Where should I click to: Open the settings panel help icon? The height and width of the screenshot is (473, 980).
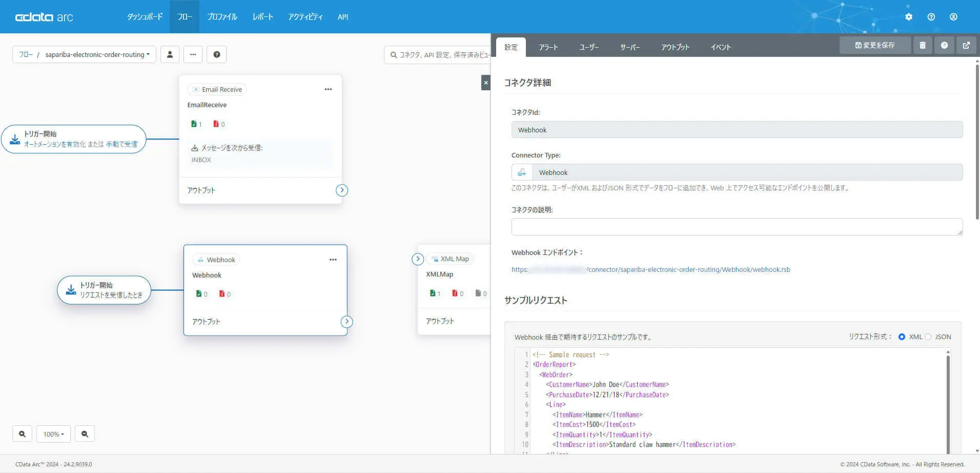pyautogui.click(x=944, y=45)
